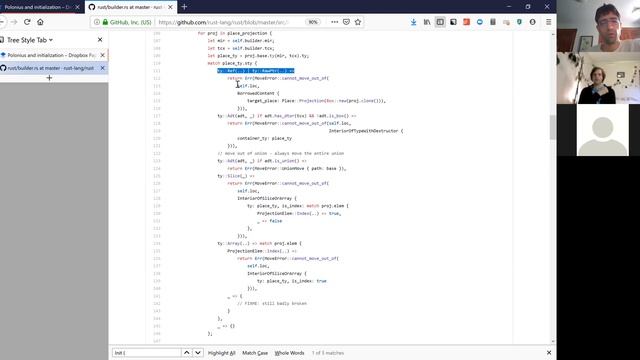Toggle Match Case in find bar
Image resolution: width=640 pixels, height=360 pixels.
click(255, 353)
